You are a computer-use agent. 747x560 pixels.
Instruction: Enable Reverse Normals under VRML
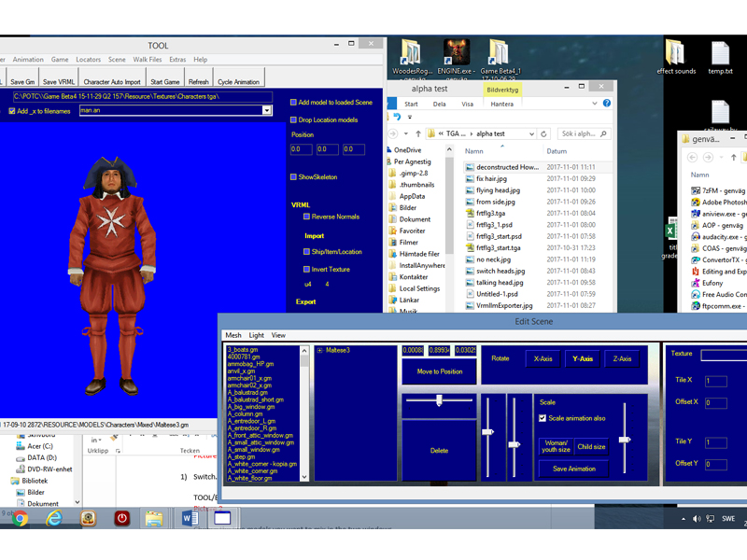(x=307, y=217)
